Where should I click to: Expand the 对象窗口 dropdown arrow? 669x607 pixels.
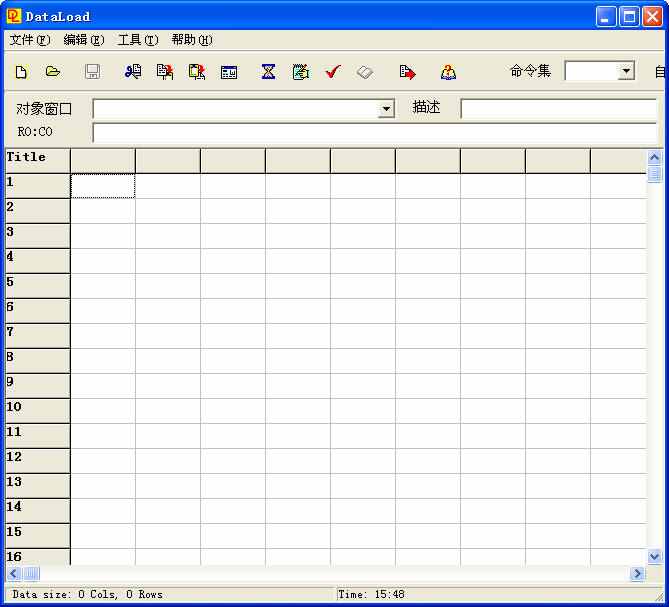386,109
